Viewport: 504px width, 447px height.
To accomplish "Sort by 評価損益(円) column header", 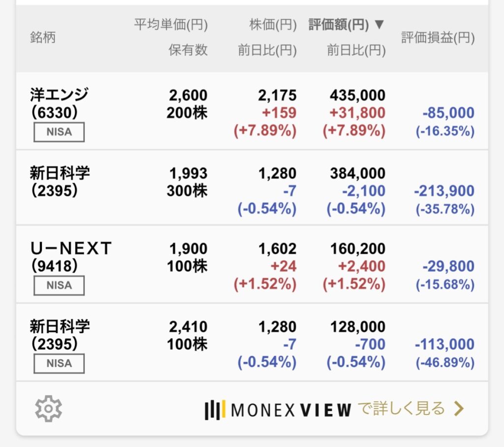I will (438, 37).
